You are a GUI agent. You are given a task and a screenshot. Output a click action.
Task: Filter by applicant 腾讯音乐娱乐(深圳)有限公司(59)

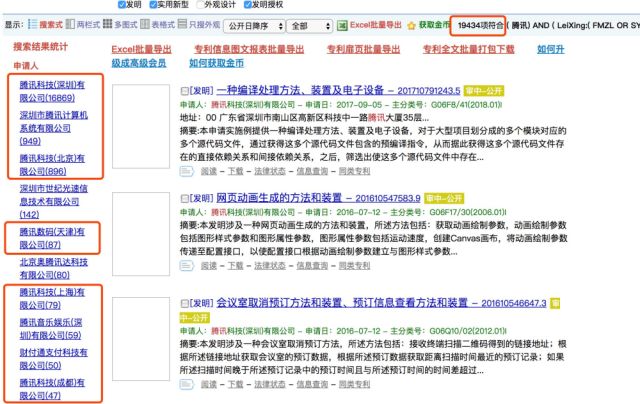tap(51, 329)
